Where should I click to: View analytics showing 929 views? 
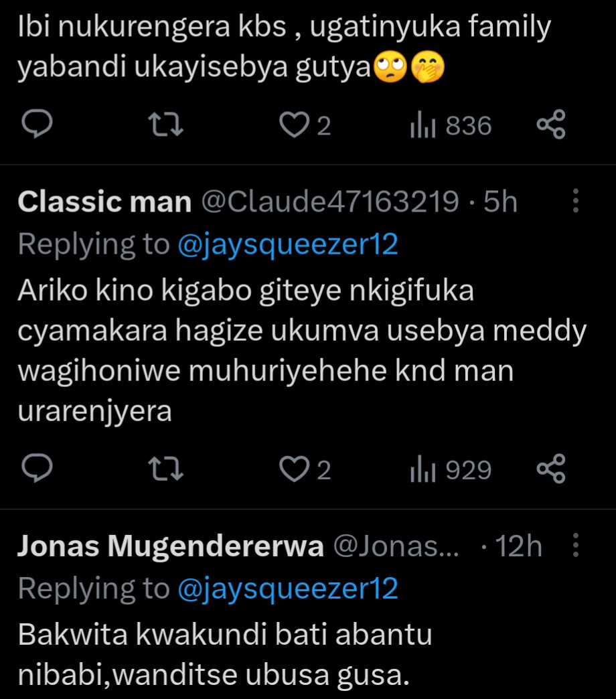coord(450,470)
